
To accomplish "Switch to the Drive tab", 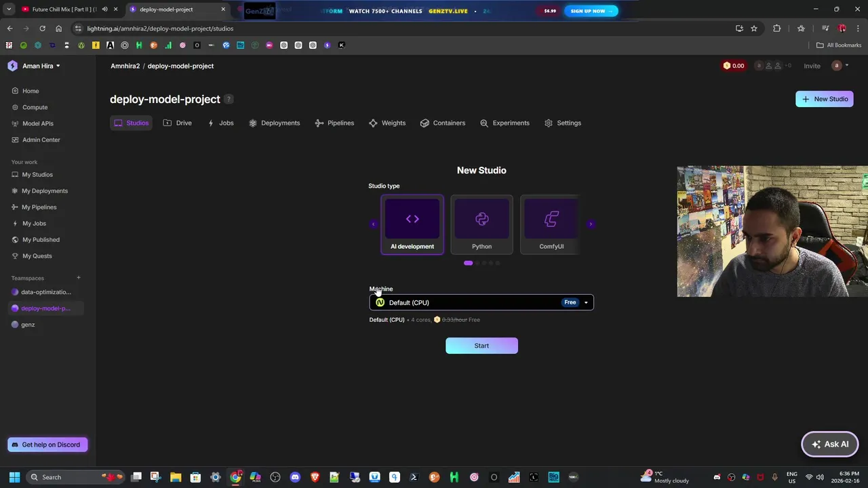I will pos(178,123).
